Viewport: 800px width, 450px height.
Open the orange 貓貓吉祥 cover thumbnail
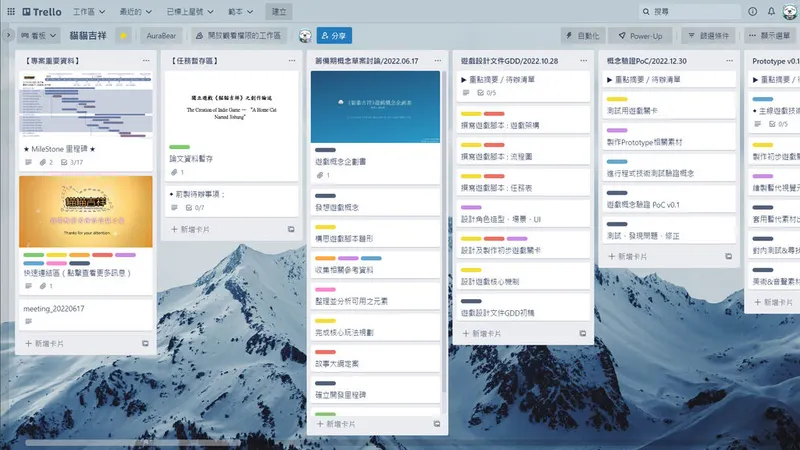pyautogui.click(x=86, y=212)
